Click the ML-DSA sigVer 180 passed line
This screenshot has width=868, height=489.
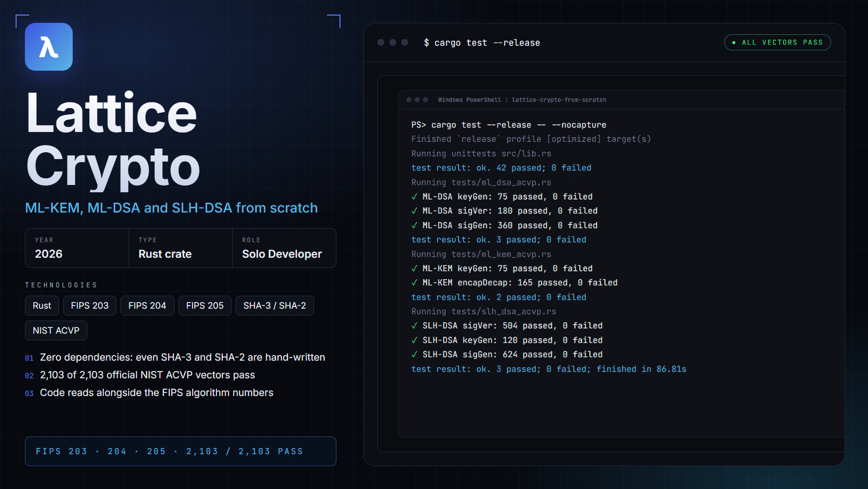(x=505, y=211)
